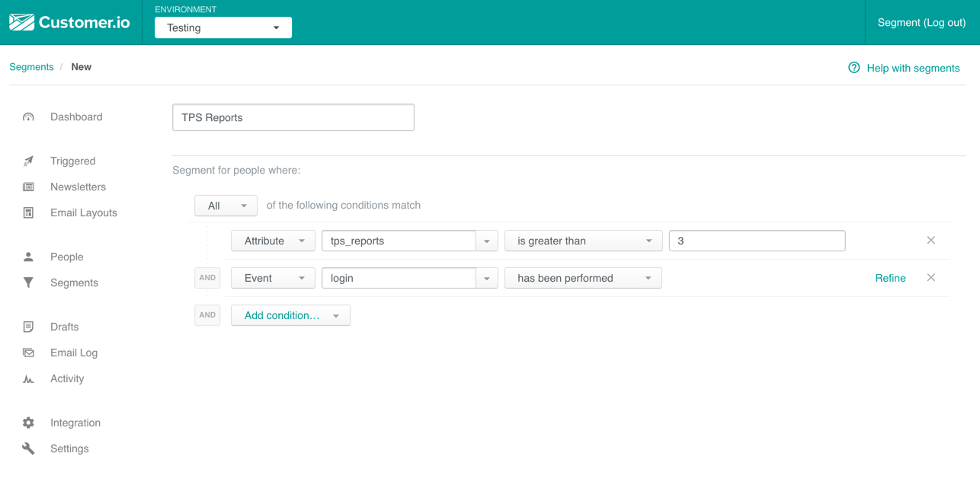Click the Newsletters icon in sidebar

point(28,187)
